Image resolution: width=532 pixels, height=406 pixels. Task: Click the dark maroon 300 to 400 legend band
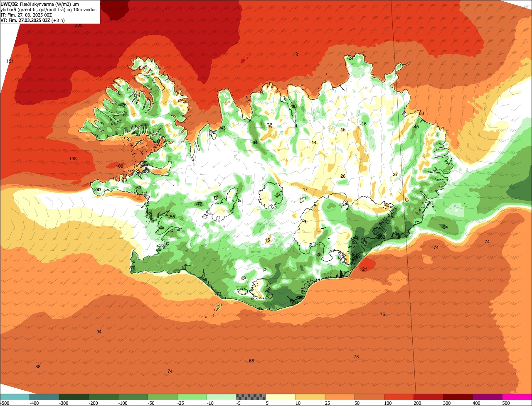(x=458, y=397)
